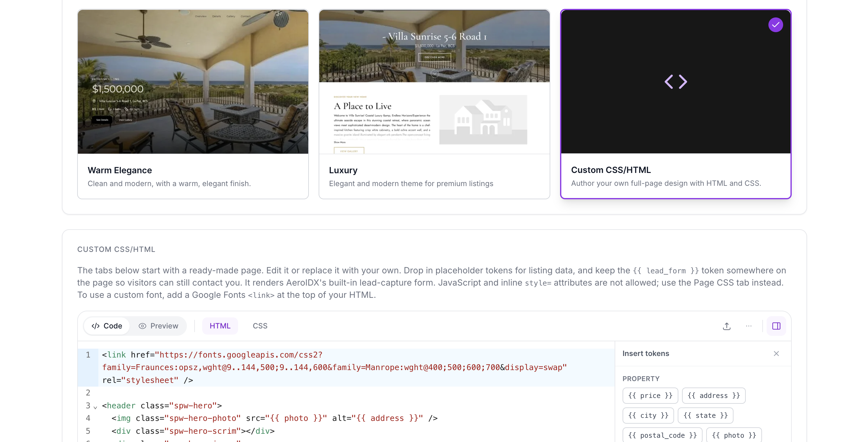Click the Luxury title text
868x442 pixels.
(x=343, y=170)
